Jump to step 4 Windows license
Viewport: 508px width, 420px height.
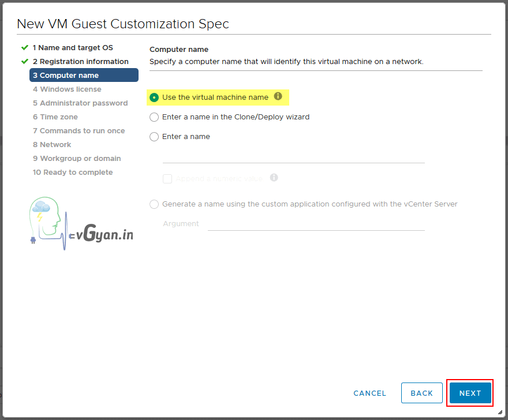point(67,89)
